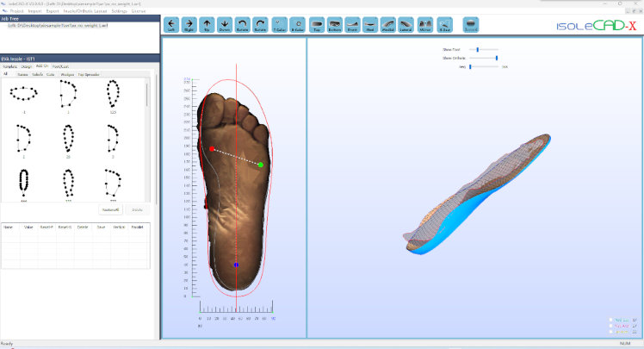
Task: Toggle the last legend checkbox bottom-right
Action: (x=610, y=332)
